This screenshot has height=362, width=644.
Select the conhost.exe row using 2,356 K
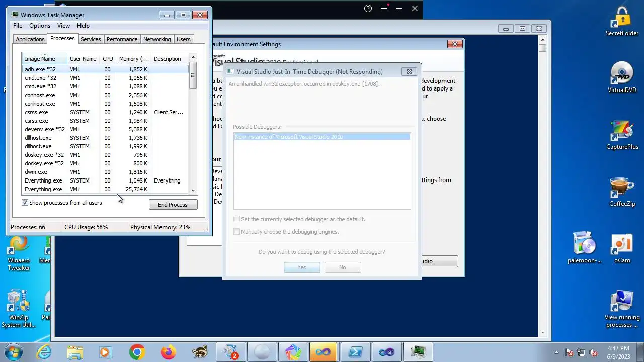105,95
